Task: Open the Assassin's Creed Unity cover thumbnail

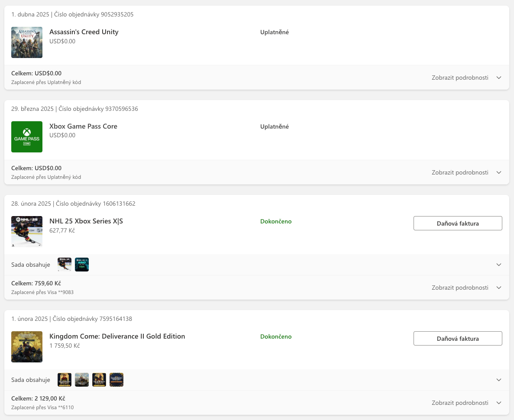Action: [x=27, y=42]
